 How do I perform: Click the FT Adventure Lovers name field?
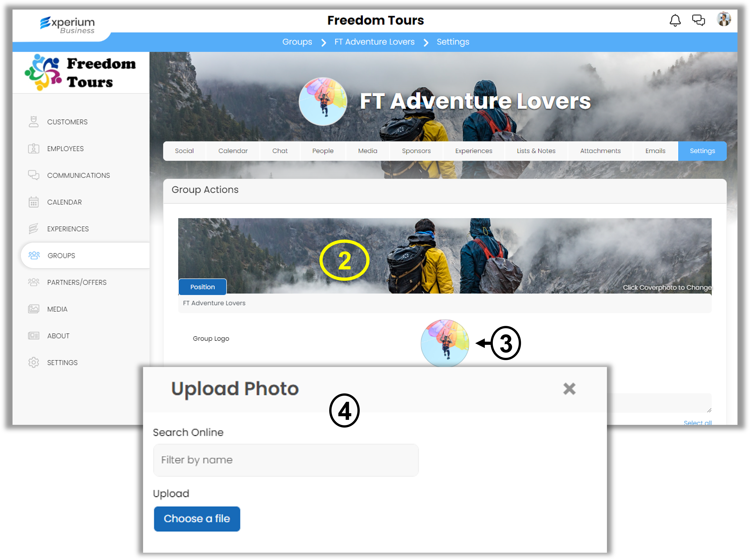click(x=444, y=303)
